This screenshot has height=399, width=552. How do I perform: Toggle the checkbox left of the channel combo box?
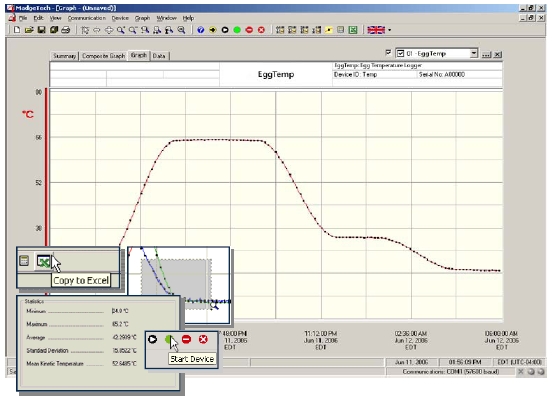[388, 53]
